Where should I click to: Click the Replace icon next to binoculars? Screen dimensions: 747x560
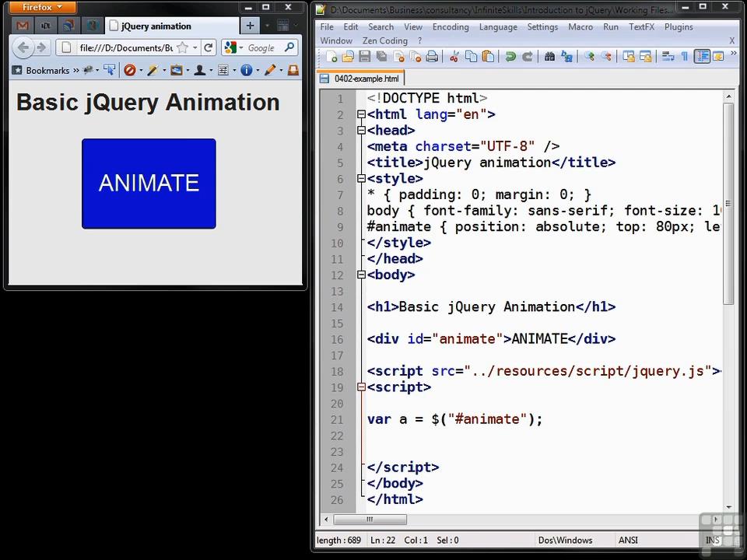[566, 57]
